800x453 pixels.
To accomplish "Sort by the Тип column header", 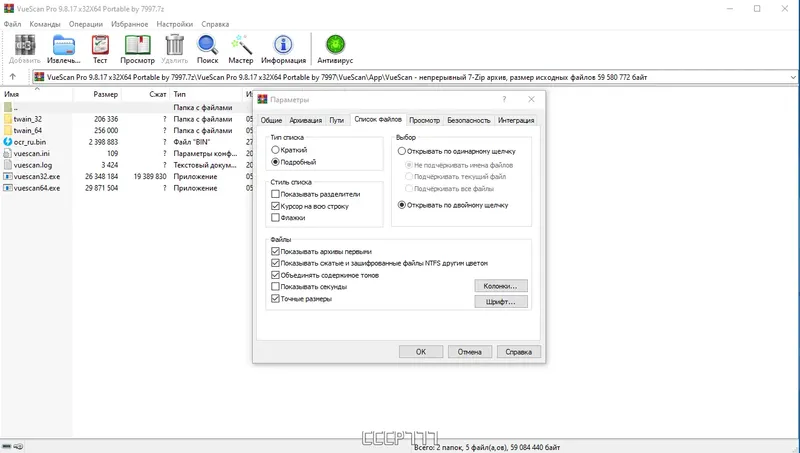I will tap(207, 94).
